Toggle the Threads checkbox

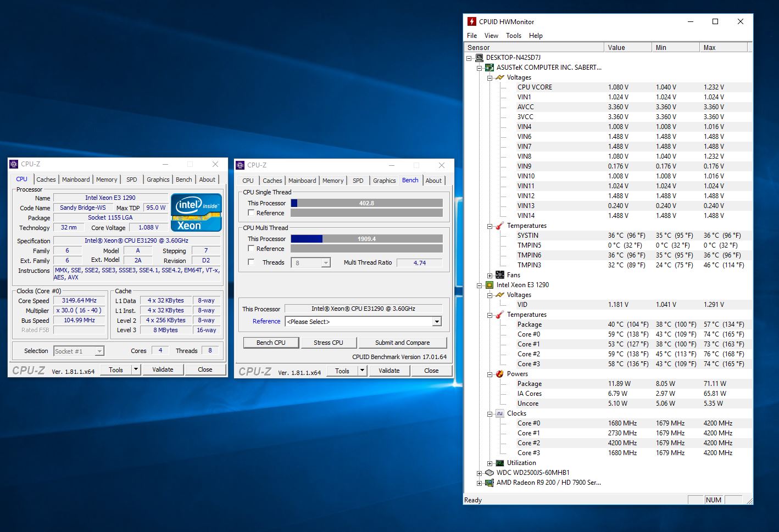point(251,262)
